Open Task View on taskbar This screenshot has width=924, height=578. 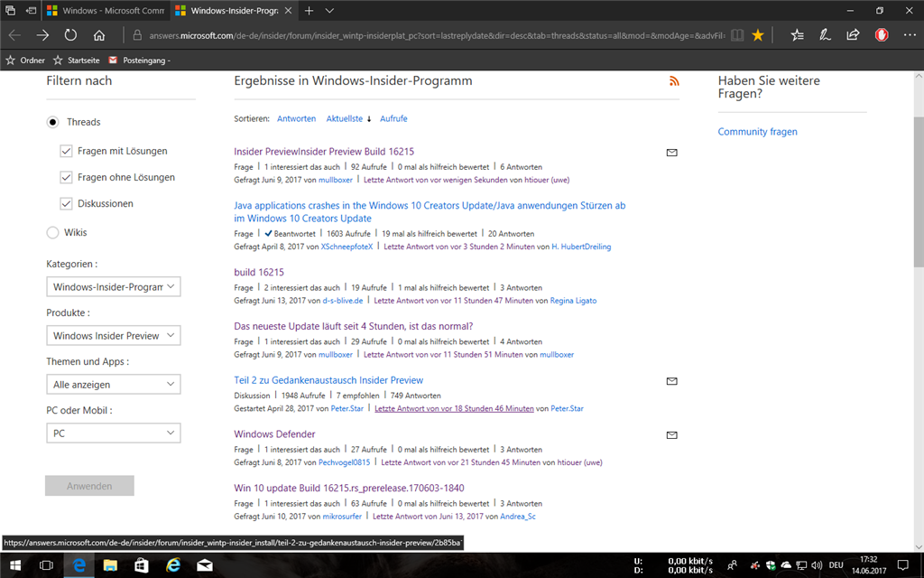tap(46, 565)
